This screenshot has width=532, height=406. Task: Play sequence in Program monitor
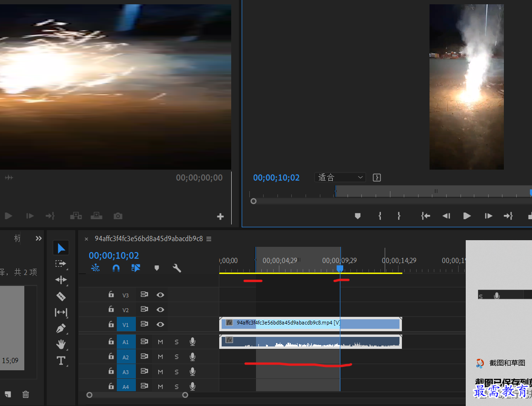click(x=467, y=216)
